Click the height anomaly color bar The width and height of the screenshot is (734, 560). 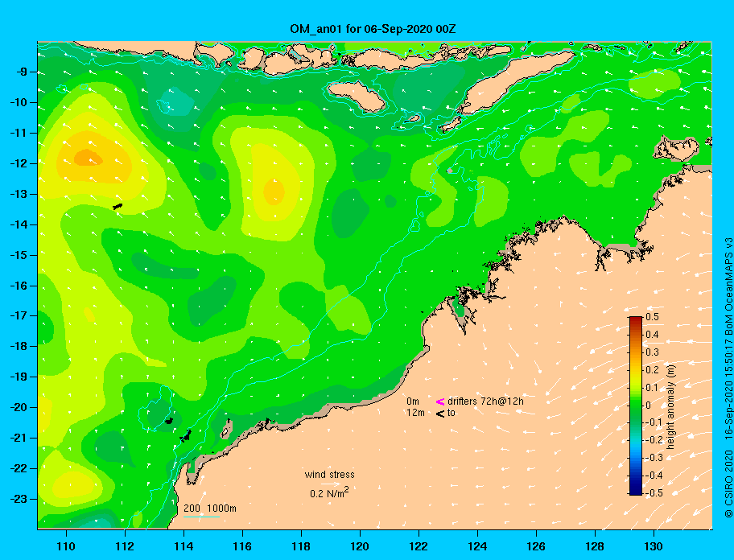pos(636,406)
